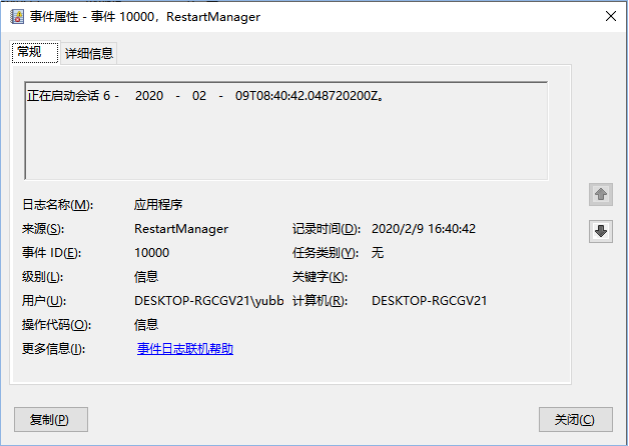Image resolution: width=629 pixels, height=446 pixels.
Task: Click the 用户(U) label
Action: pos(44,301)
